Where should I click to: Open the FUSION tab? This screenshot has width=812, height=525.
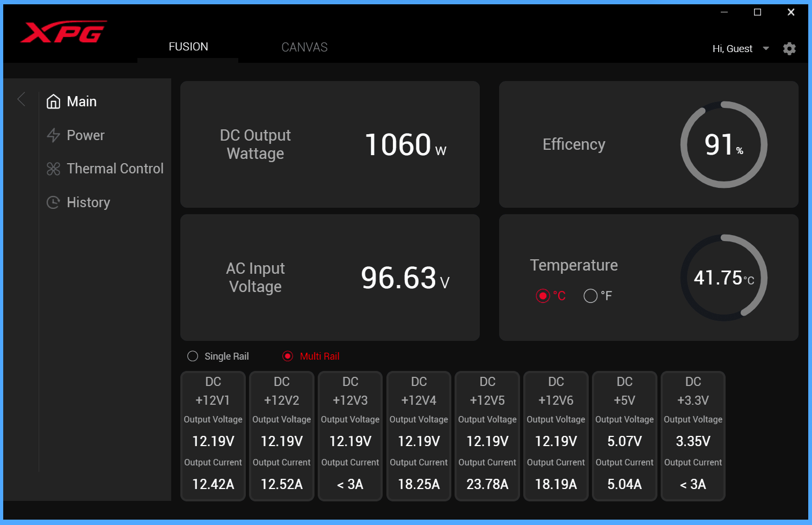(x=188, y=47)
